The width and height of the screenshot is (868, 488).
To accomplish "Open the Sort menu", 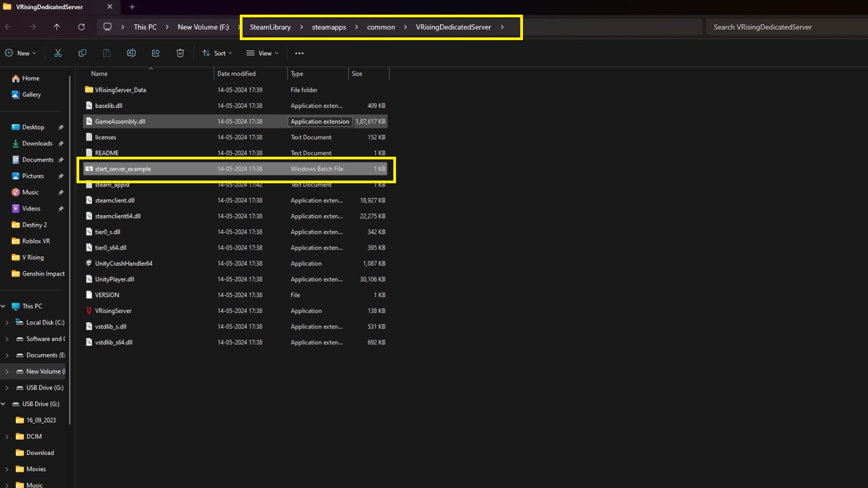I will 216,53.
